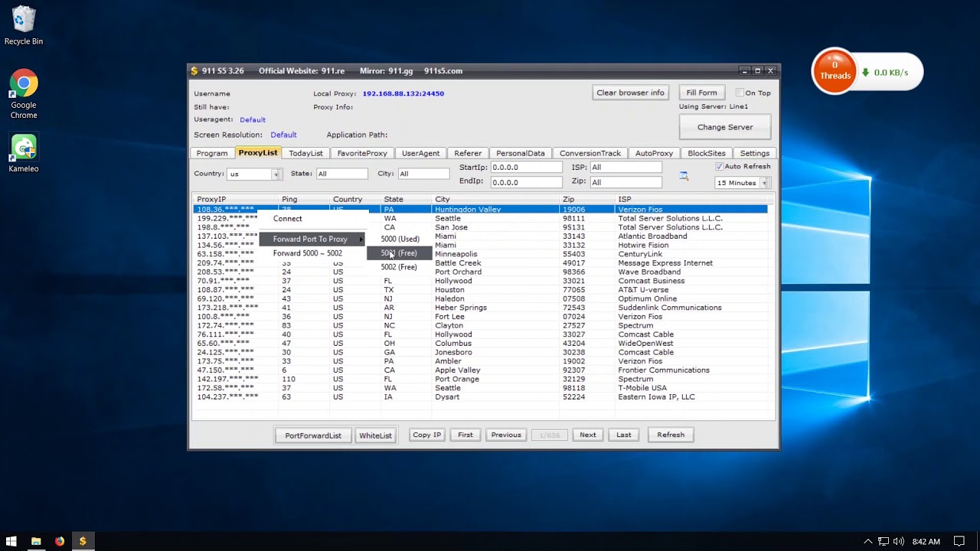Click the State filter field
This screenshot has width=980, height=551.
341,174
